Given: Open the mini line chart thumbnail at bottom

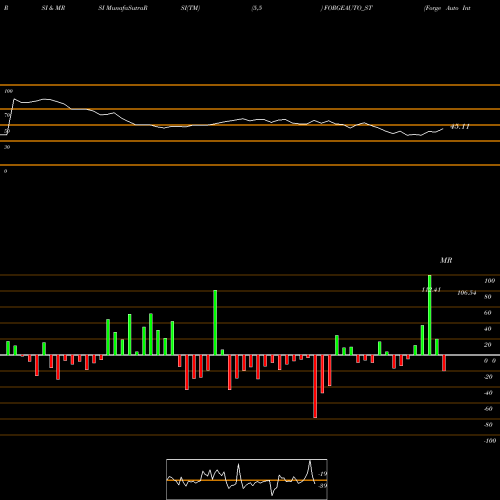Looking at the screenshot, I should (247, 479).
